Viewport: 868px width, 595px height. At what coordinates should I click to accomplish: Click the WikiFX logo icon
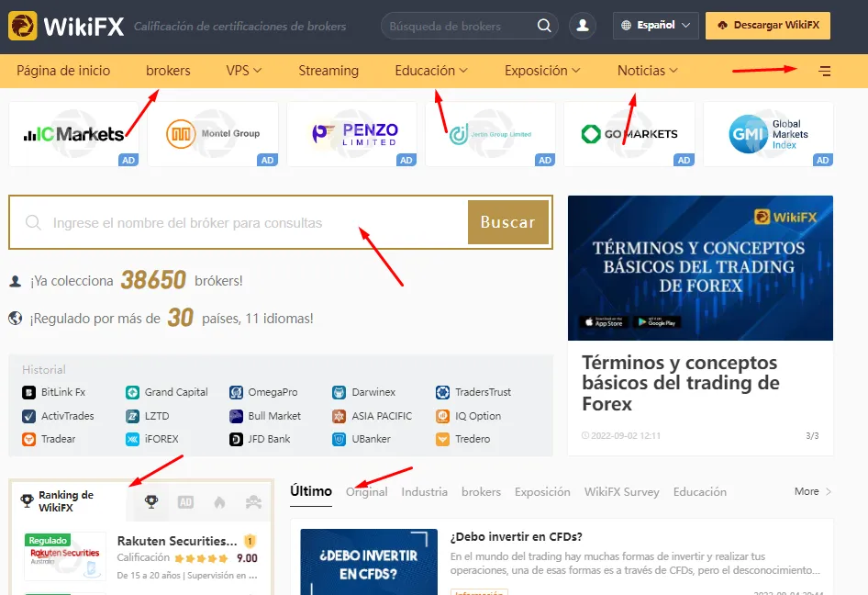23,26
